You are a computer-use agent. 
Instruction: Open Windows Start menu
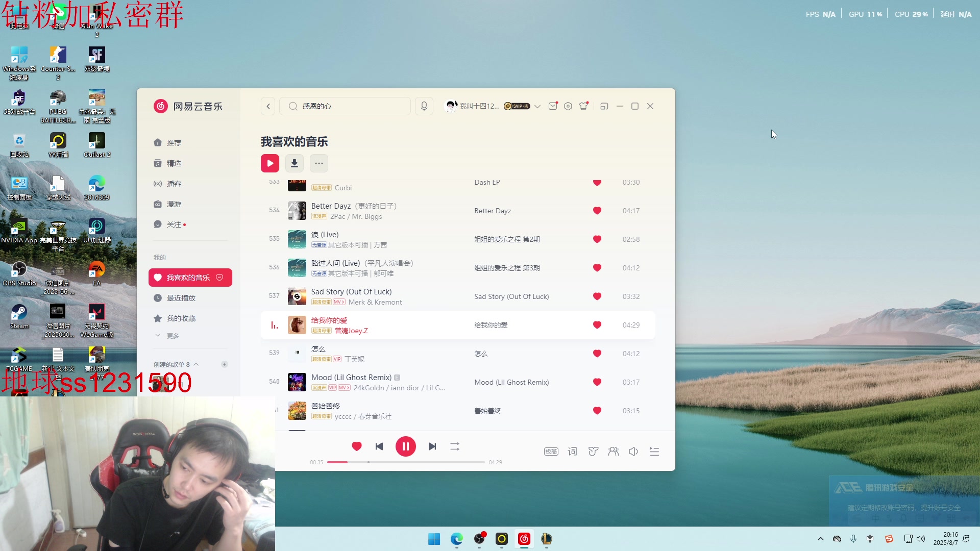[434, 539]
